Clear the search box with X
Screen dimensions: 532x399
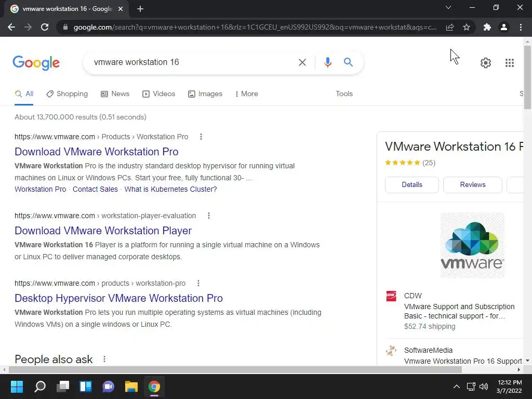click(x=302, y=62)
